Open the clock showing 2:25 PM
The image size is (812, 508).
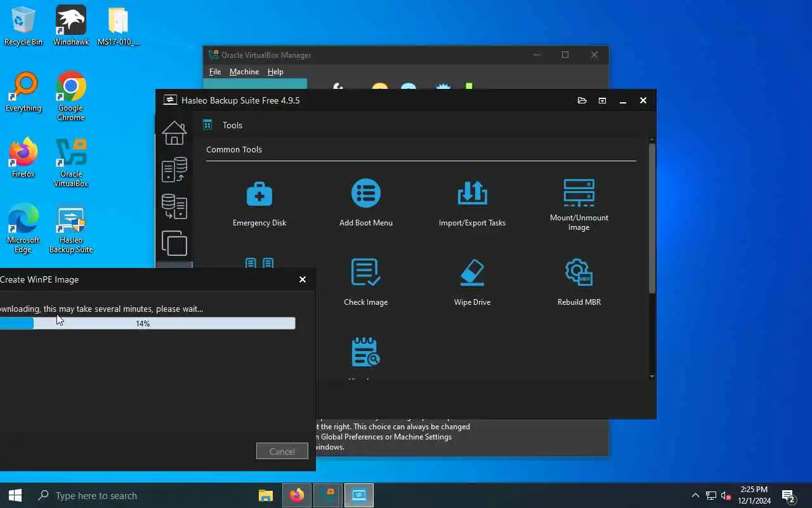click(x=754, y=495)
